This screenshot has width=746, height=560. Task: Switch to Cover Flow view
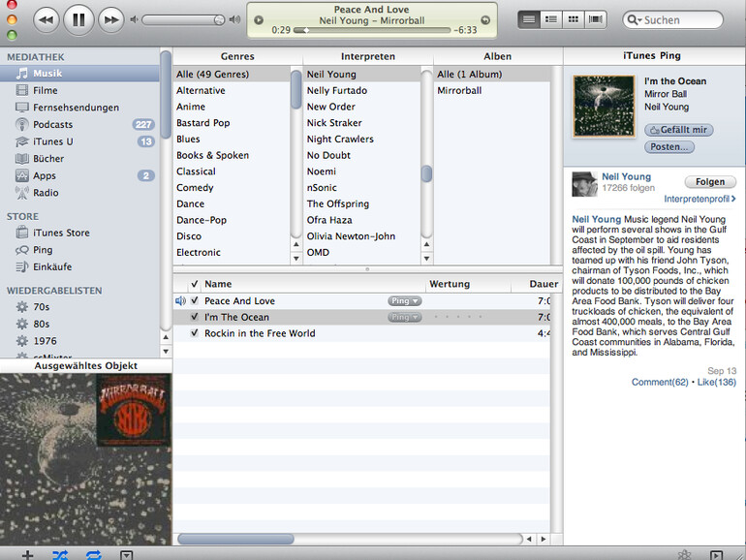[x=595, y=19]
